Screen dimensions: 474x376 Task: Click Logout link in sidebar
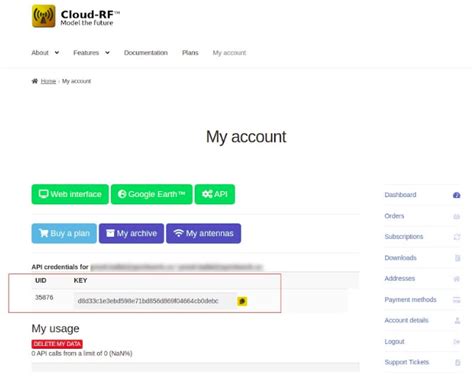394,342
